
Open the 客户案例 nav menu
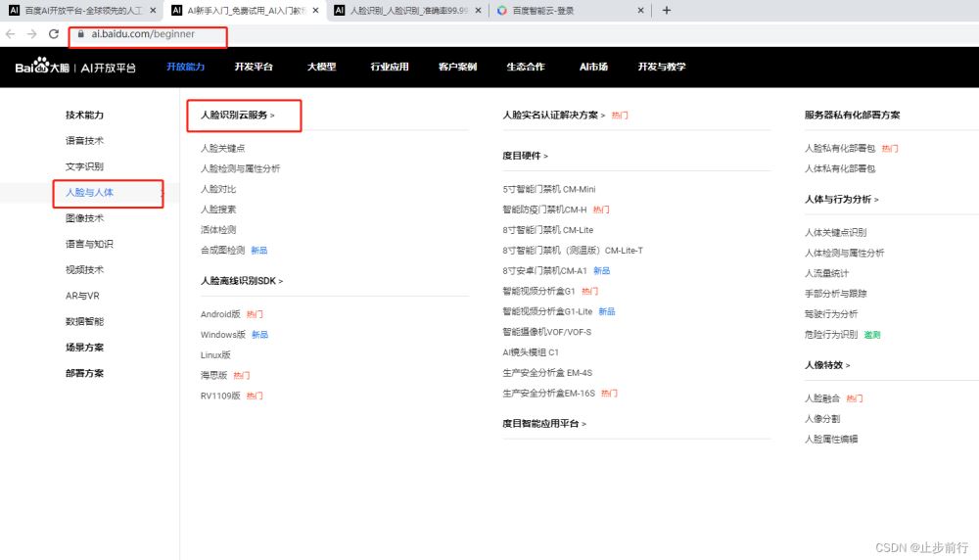click(x=457, y=67)
